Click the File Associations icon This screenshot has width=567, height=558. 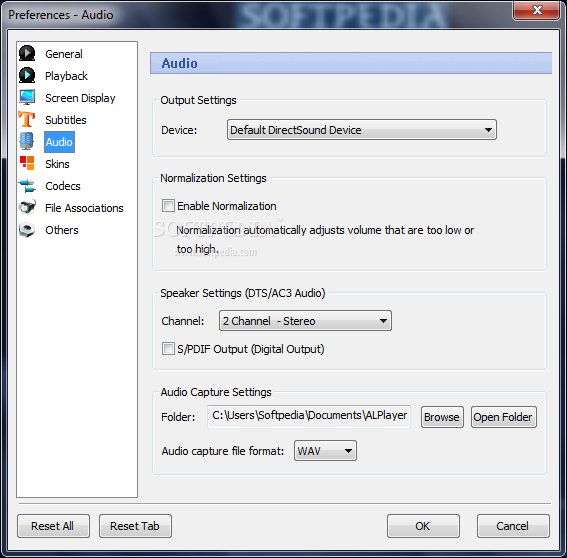(27, 208)
